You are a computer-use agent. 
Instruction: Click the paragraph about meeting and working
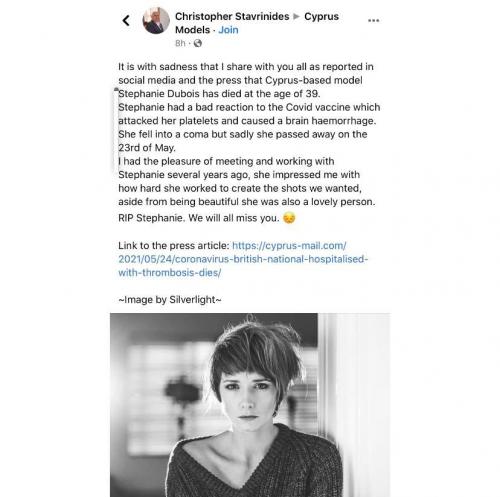tap(247, 181)
